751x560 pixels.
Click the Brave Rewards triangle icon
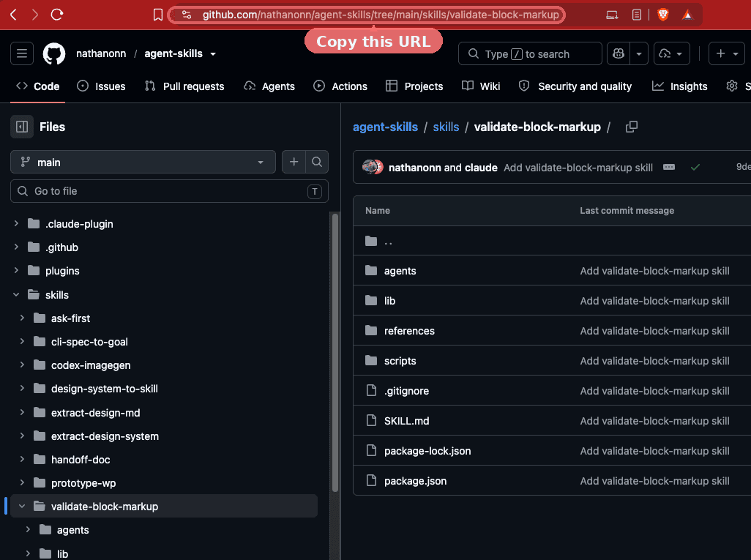687,15
